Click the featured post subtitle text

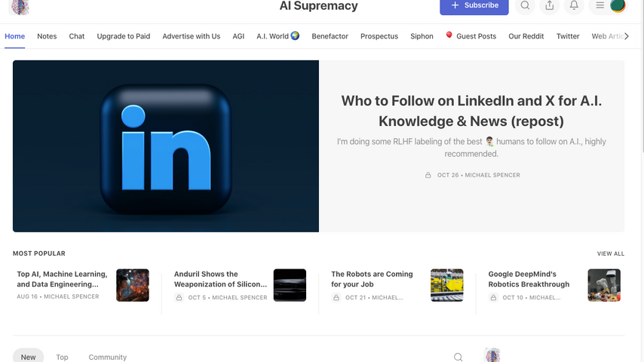(x=471, y=148)
